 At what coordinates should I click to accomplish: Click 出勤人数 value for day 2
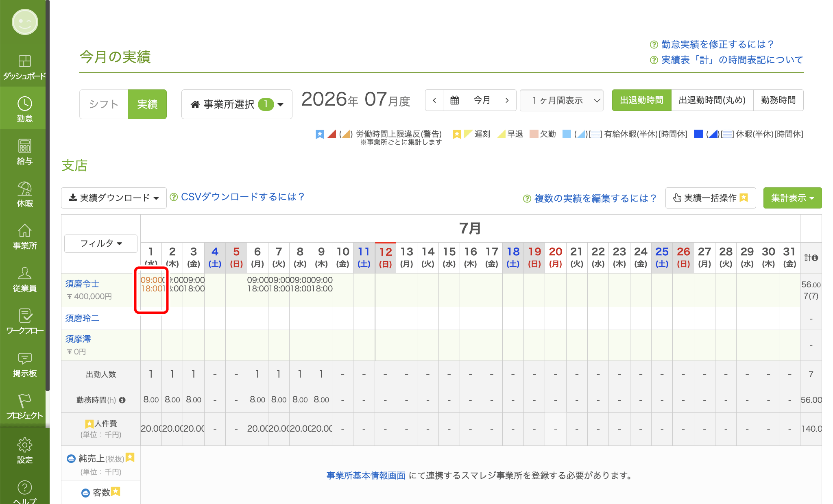pos(172,374)
